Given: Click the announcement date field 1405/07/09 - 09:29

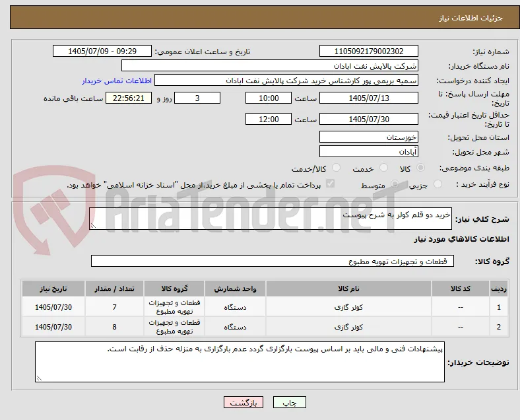Looking at the screenshot, I should 102,51.
